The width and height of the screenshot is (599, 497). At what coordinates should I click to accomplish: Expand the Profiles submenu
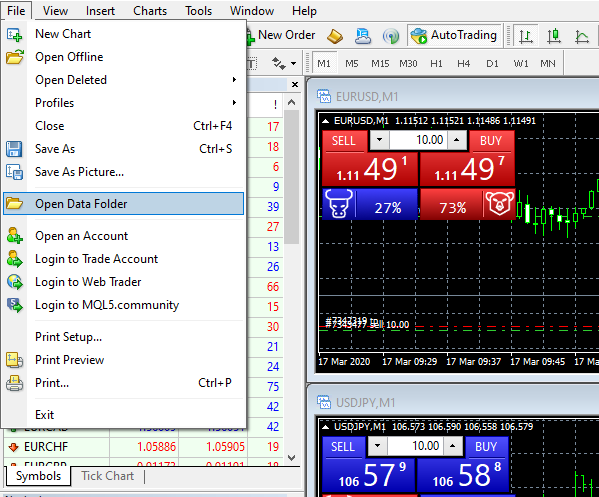(x=234, y=102)
